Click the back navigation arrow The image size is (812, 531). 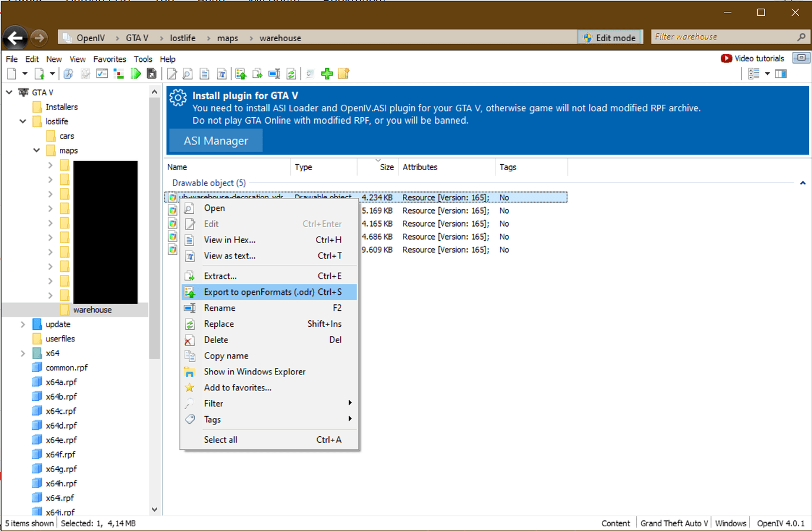point(15,38)
